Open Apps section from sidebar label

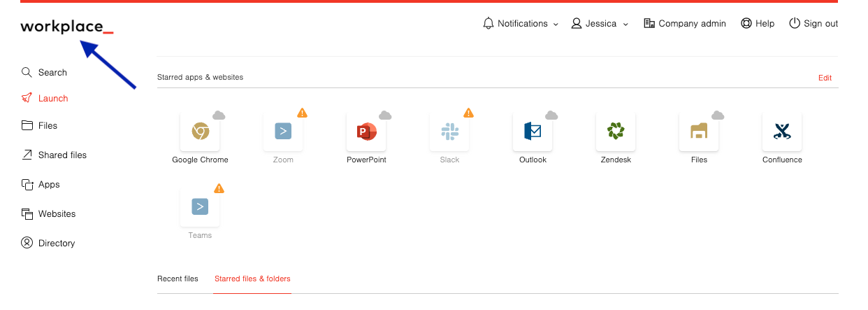[49, 184]
